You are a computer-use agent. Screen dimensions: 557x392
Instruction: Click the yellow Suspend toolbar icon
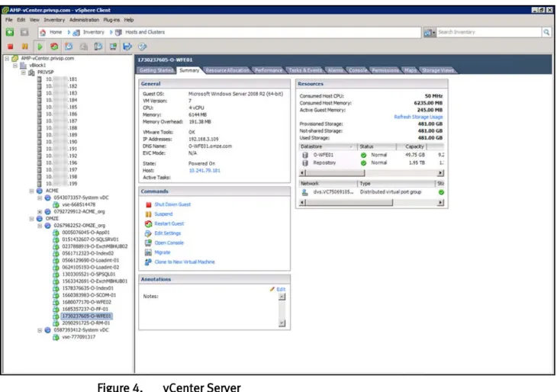click(24, 47)
